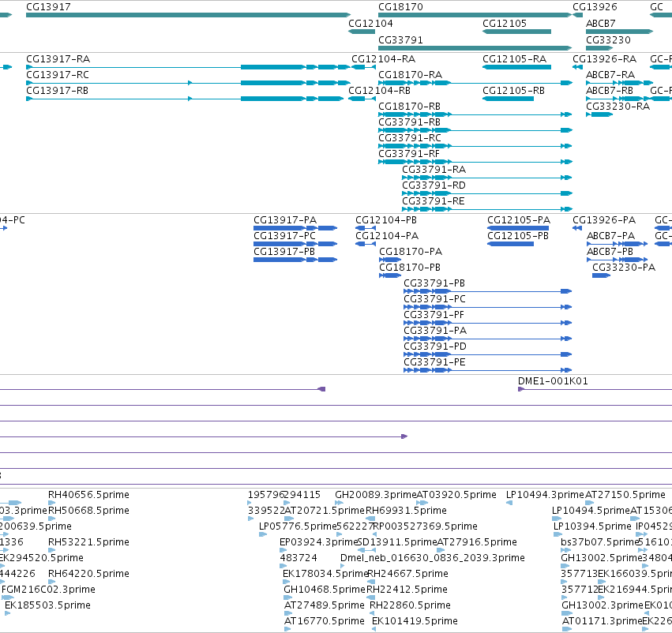The height and width of the screenshot is (633, 672).
Task: Open EST label GH20089.3prime
Action: point(375,495)
